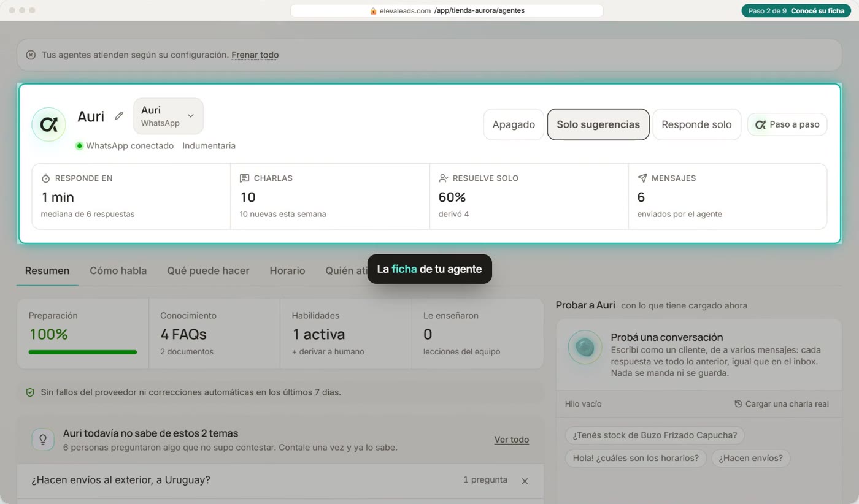
Task: Click the lock icon in the address bar
Action: point(373,11)
